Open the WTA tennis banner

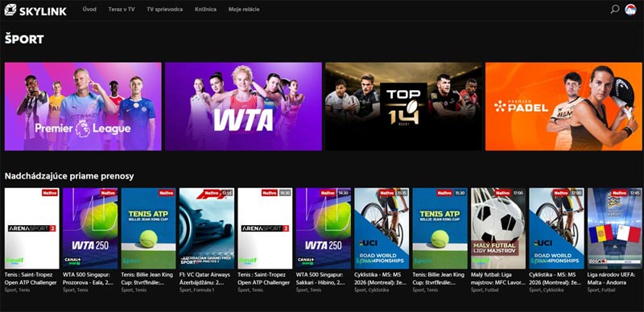[243, 106]
